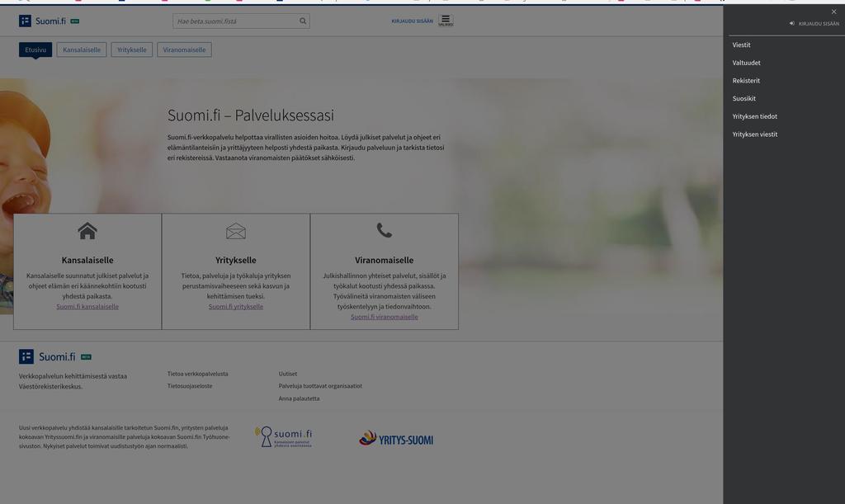The height and width of the screenshot is (504, 845).
Task: Click the Suomi.fi logo in header
Action: pyautogui.click(x=42, y=21)
